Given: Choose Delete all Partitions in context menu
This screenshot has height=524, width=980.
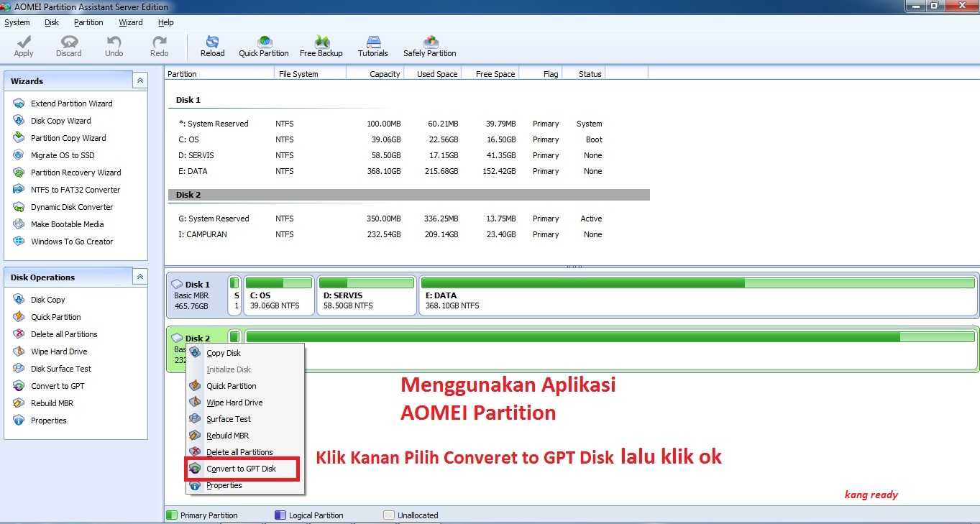Looking at the screenshot, I should point(244,452).
